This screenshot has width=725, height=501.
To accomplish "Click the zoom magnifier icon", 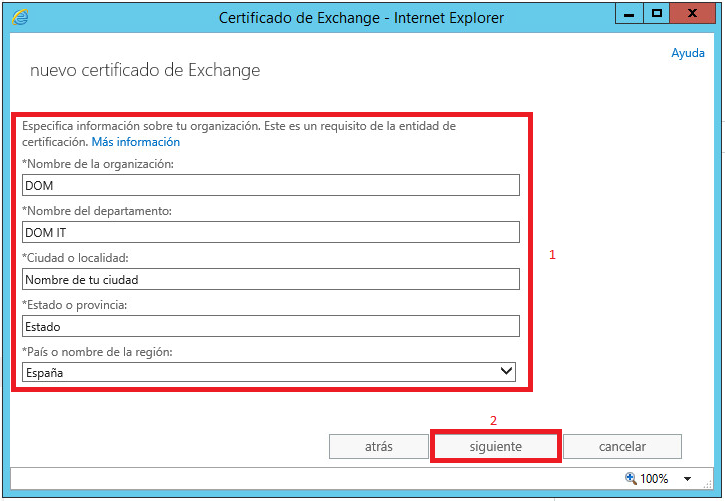I will [631, 478].
